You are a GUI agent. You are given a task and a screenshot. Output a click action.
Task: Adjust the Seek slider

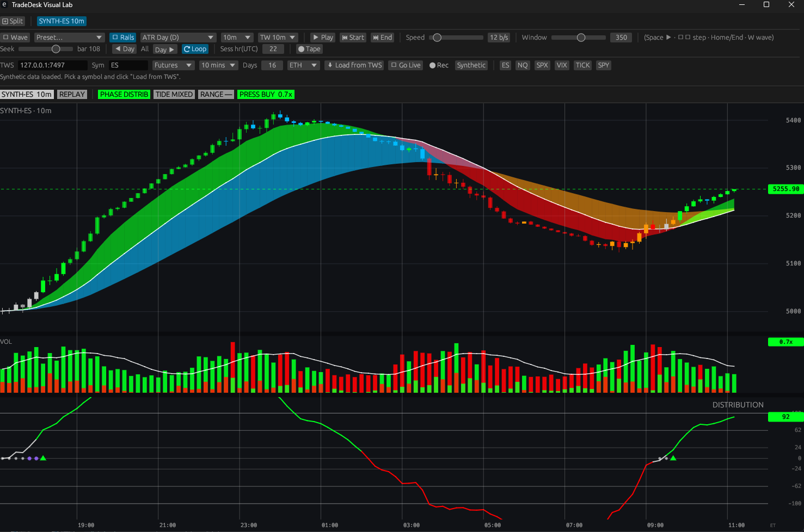click(x=46, y=49)
